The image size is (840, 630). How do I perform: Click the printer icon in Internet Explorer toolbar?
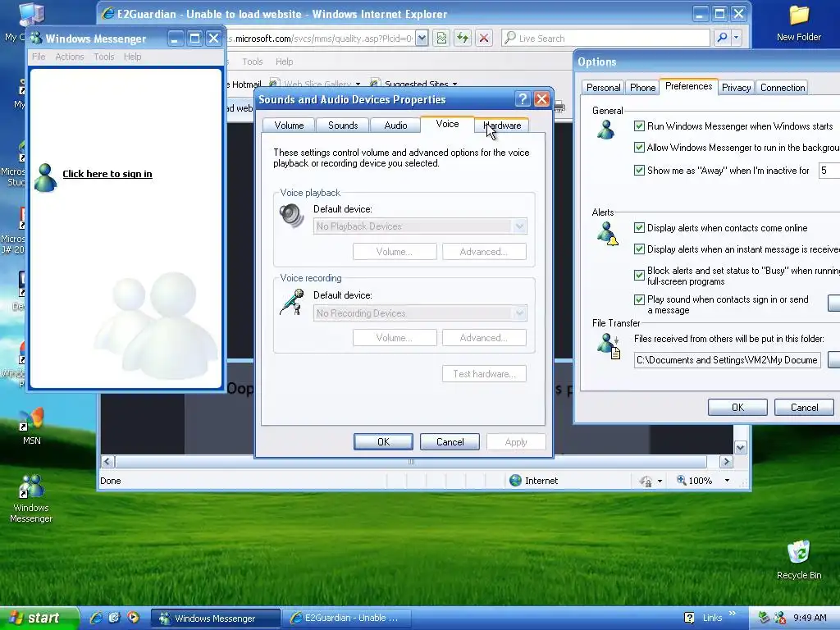click(559, 107)
